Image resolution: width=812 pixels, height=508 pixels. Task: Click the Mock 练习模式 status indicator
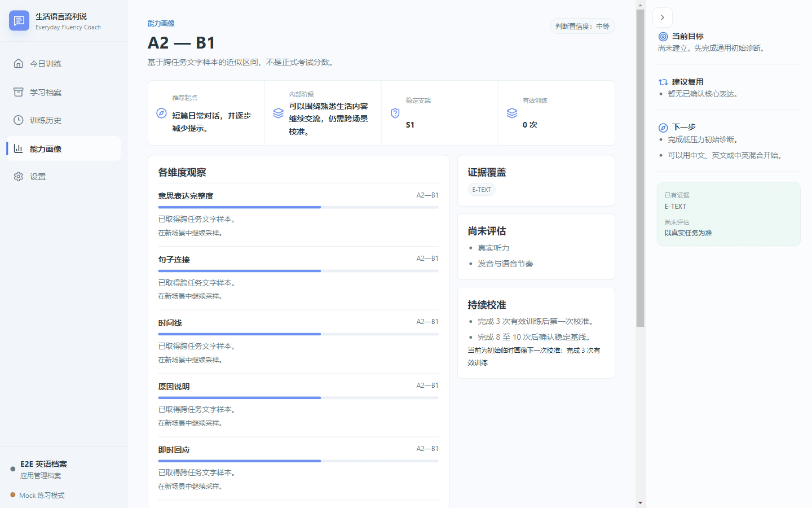(x=38, y=496)
